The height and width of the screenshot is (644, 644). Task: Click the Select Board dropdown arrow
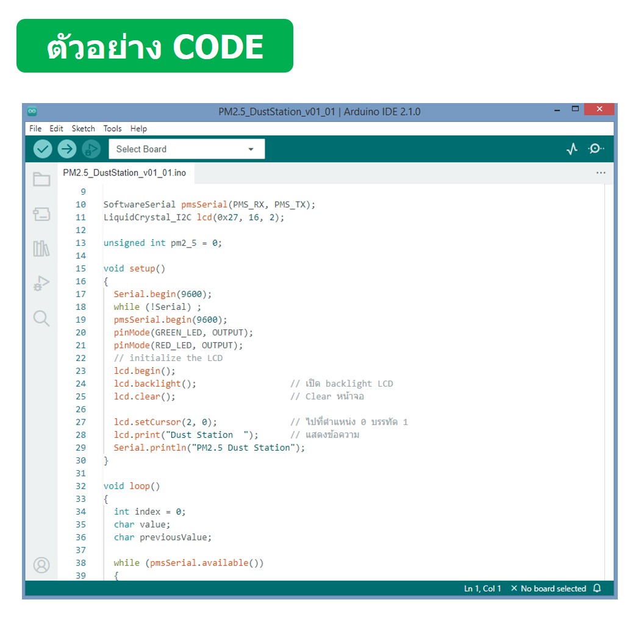pyautogui.click(x=251, y=148)
